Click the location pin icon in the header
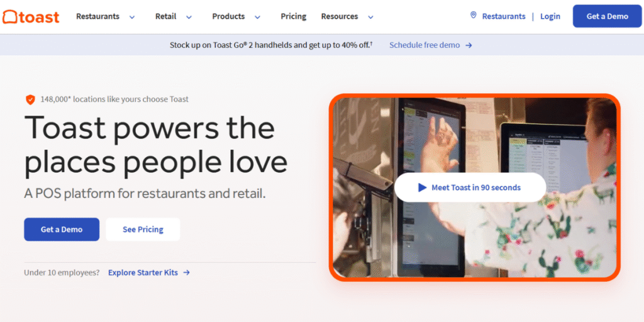 pos(474,16)
